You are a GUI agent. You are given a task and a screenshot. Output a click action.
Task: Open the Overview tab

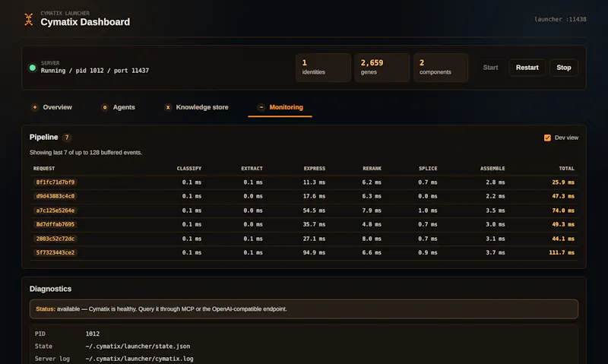click(x=52, y=107)
